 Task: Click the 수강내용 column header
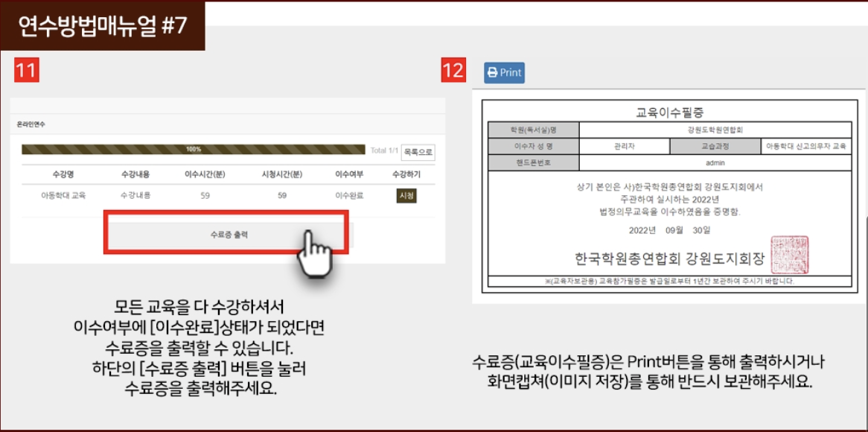[x=135, y=174]
